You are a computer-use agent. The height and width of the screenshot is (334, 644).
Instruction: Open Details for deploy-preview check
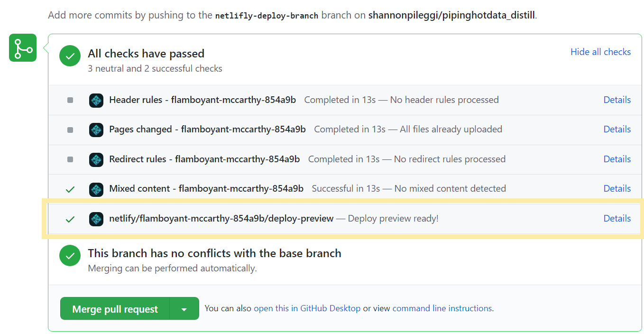click(617, 219)
